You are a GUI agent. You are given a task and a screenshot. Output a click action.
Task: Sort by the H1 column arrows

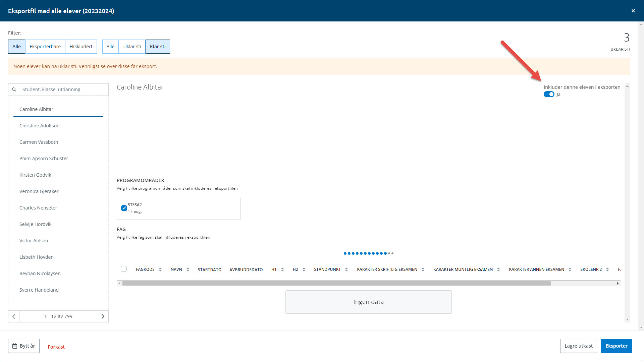282,269
